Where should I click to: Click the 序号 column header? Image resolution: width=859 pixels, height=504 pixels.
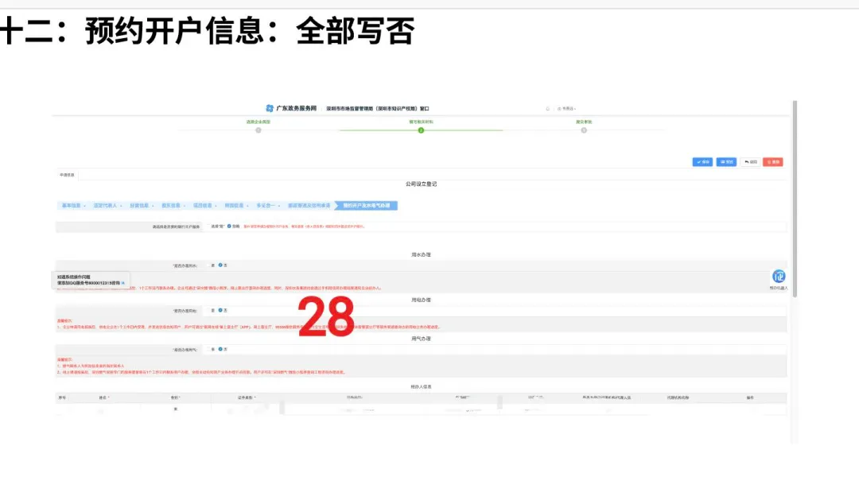62,397
